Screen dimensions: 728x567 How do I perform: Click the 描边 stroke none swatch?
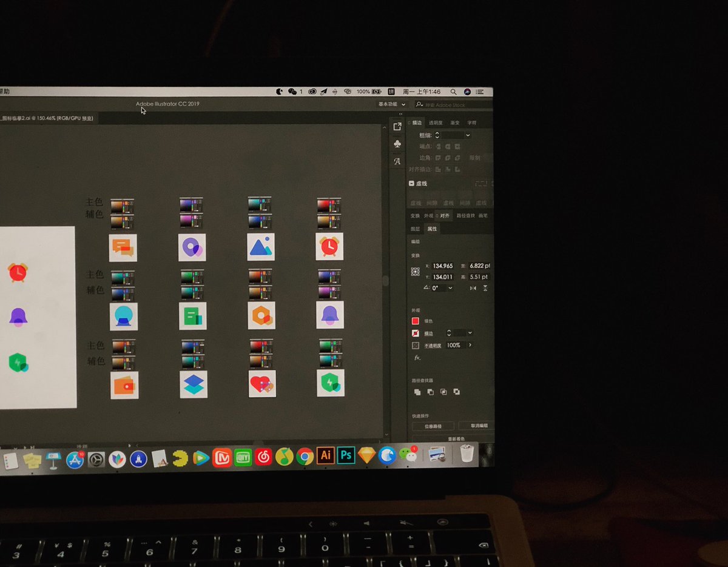(x=416, y=333)
